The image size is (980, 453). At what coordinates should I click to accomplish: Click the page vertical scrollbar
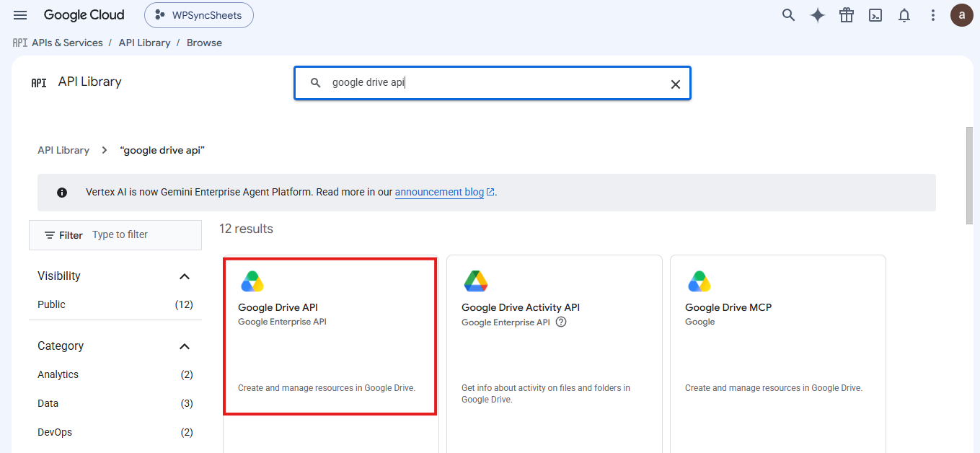[969, 175]
